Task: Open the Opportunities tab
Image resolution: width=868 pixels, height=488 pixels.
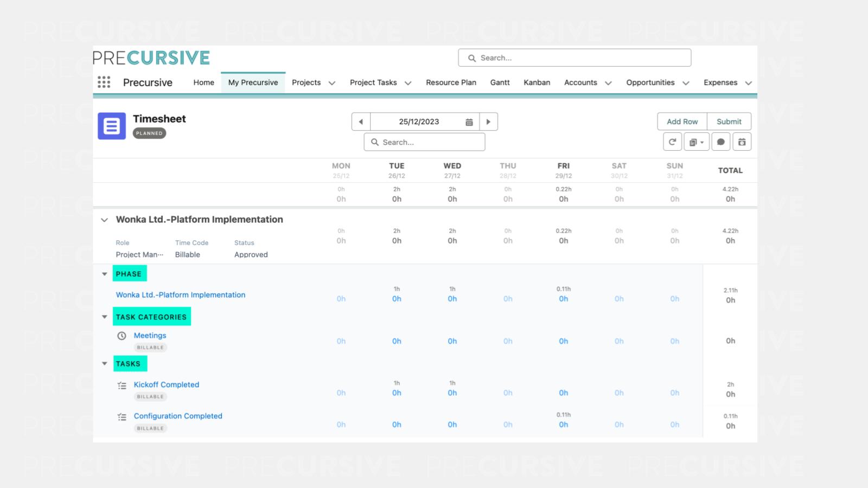Action: [650, 82]
